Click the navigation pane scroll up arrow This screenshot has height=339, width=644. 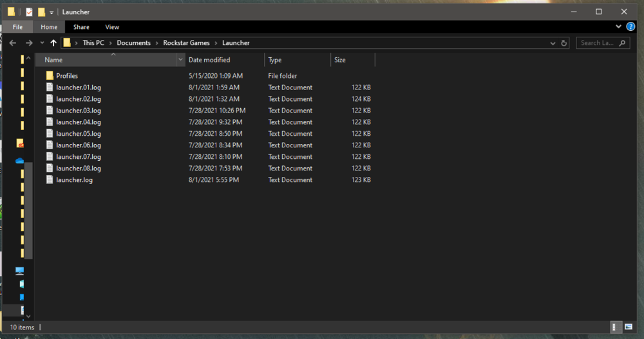click(x=28, y=59)
